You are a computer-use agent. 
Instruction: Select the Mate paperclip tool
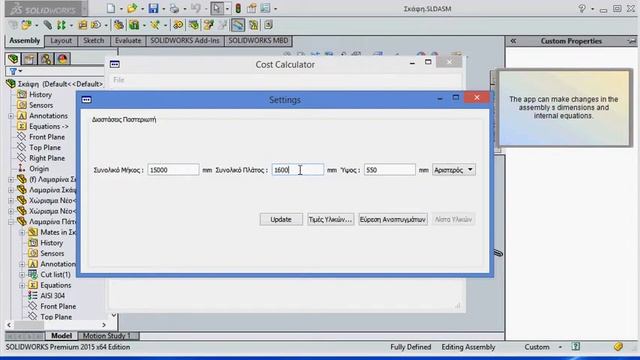coord(47,25)
